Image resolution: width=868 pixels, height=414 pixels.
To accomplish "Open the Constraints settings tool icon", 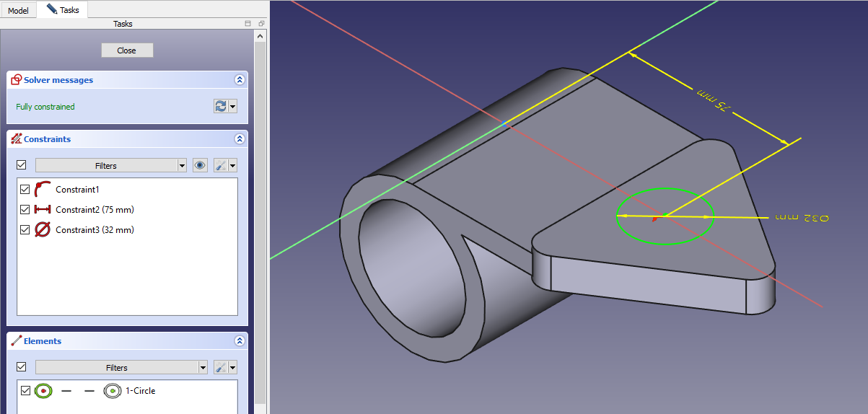I will (x=222, y=166).
